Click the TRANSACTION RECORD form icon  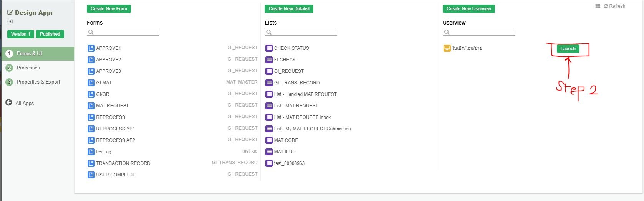[91, 163]
